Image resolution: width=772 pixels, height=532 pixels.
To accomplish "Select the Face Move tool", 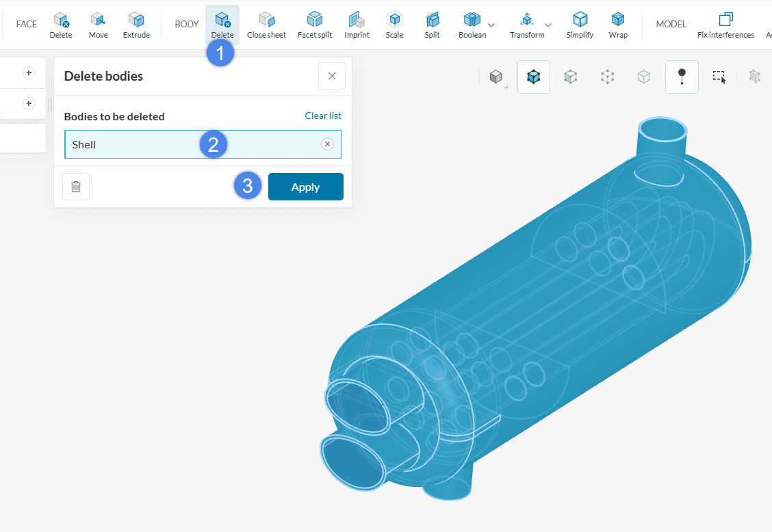I will (98, 24).
